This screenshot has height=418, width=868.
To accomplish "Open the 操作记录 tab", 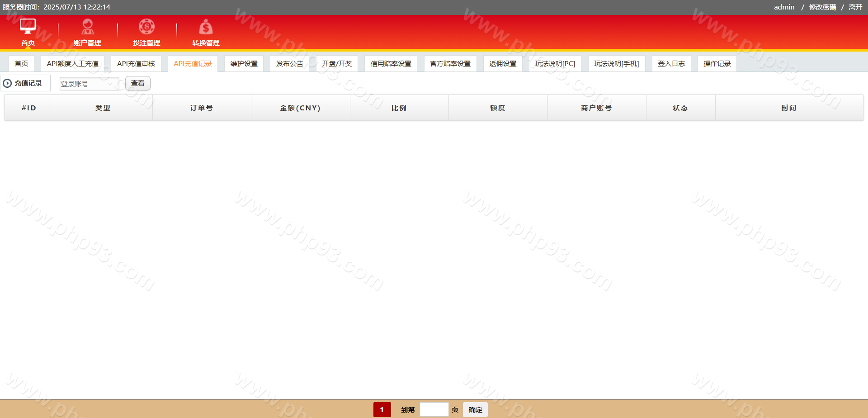I will 717,64.
